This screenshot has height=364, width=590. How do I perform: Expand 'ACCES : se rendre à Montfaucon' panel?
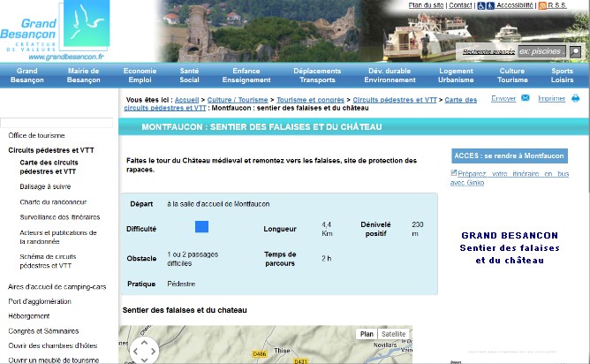pyautogui.click(x=508, y=155)
